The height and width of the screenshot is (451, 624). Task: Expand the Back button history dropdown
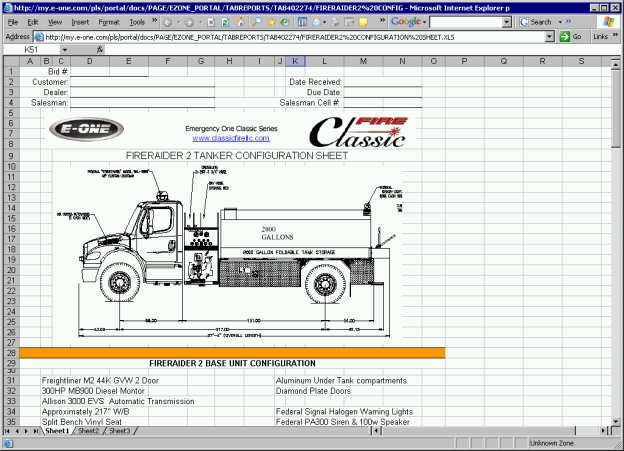(x=179, y=22)
